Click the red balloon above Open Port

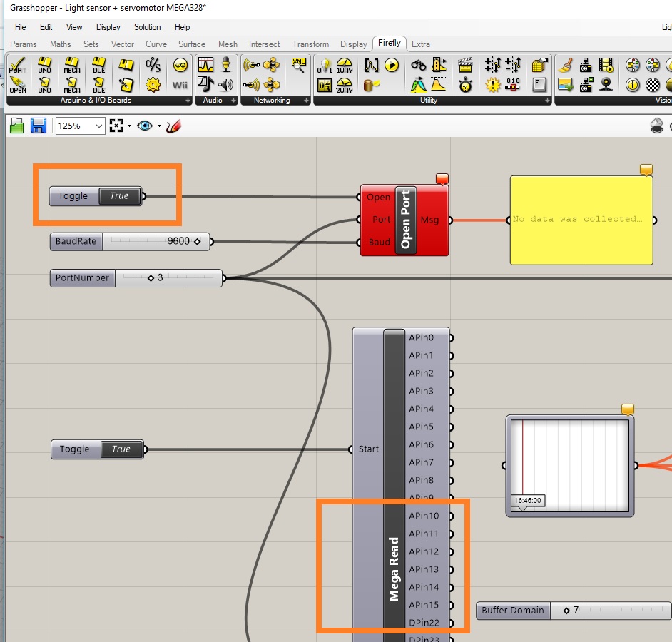(x=442, y=179)
